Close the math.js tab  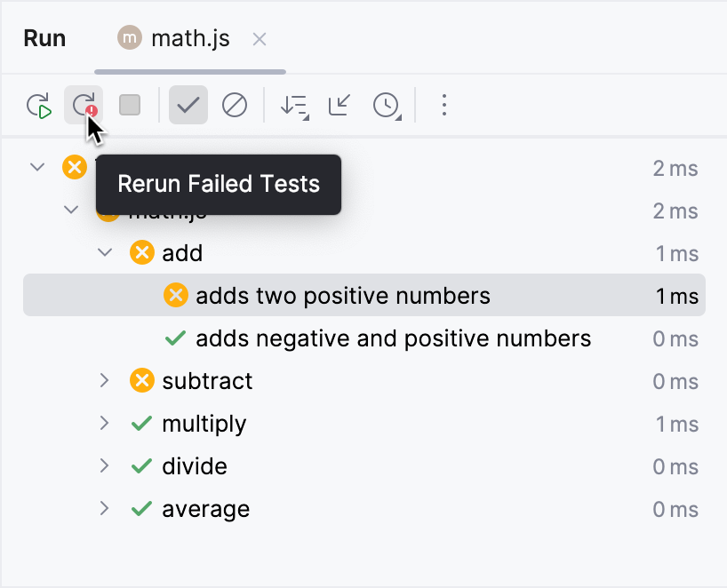pyautogui.click(x=259, y=39)
